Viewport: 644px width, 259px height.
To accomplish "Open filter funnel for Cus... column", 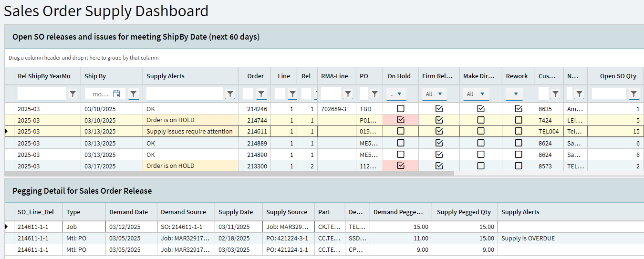I will [555, 94].
